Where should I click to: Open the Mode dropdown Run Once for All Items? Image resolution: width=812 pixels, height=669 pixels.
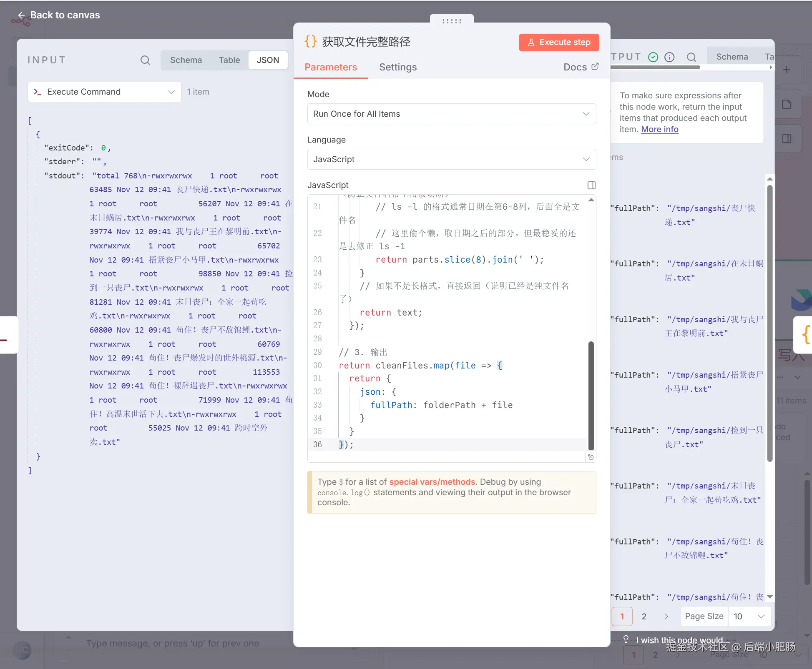coord(451,114)
